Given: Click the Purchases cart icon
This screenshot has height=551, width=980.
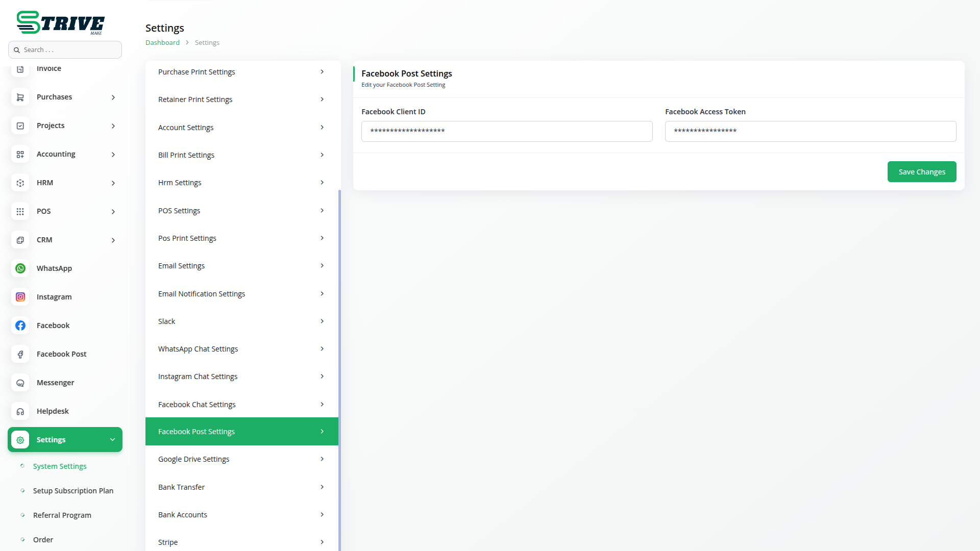Looking at the screenshot, I should click(x=20, y=97).
